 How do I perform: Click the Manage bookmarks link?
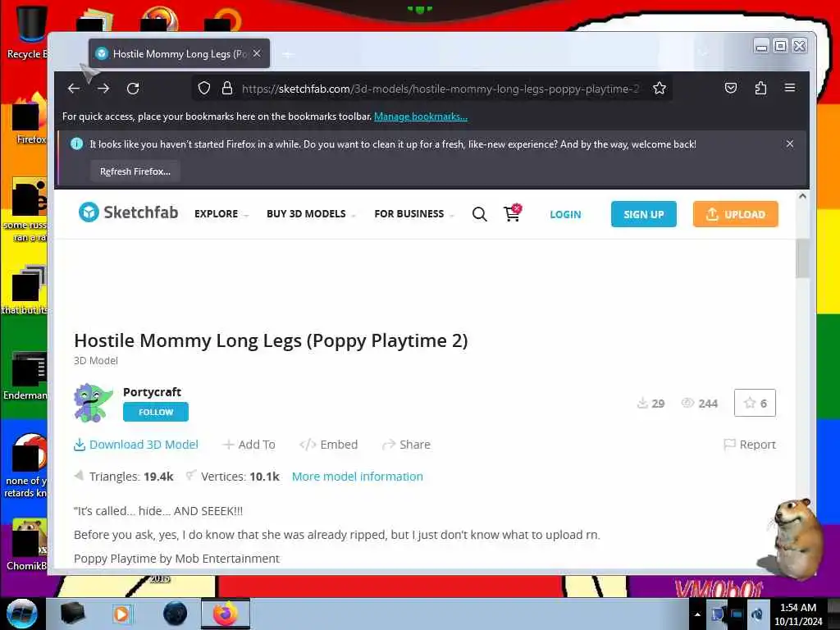click(x=421, y=116)
